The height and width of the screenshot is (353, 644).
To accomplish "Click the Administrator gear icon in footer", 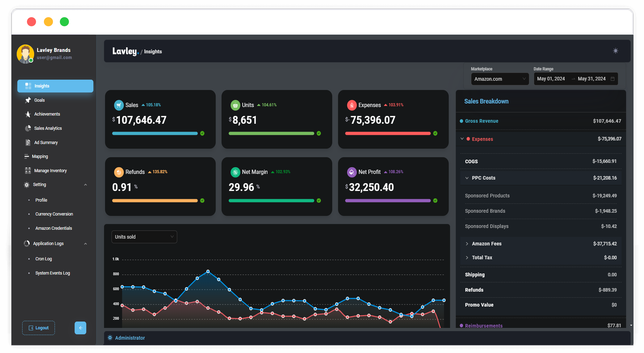I will point(110,338).
